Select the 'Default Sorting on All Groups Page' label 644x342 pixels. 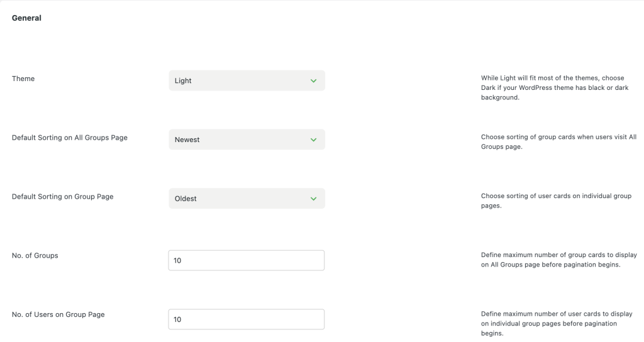pyautogui.click(x=69, y=137)
